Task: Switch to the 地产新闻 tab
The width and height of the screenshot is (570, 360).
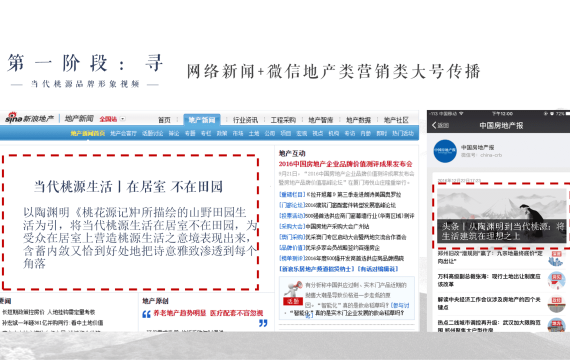Action: point(202,120)
